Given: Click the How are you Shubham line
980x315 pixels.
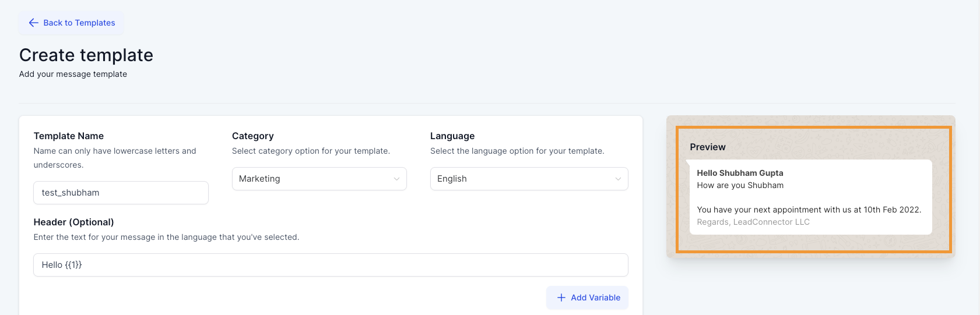Looking at the screenshot, I should [740, 185].
